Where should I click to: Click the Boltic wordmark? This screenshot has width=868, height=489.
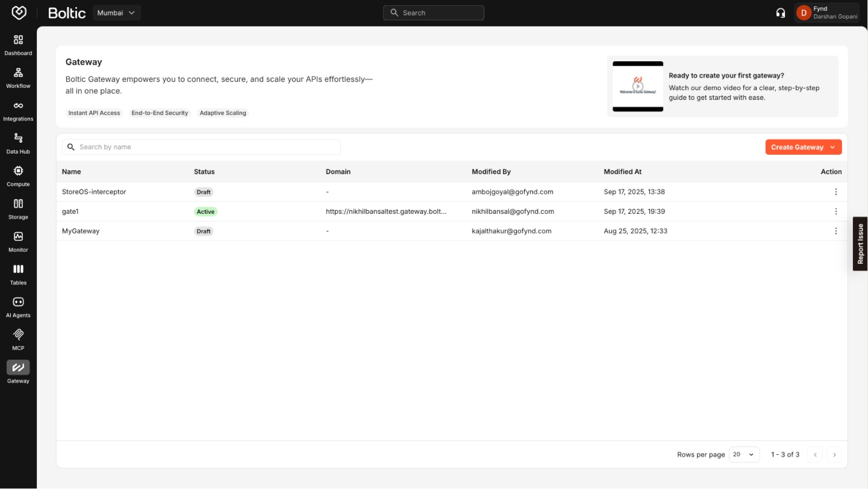67,13
